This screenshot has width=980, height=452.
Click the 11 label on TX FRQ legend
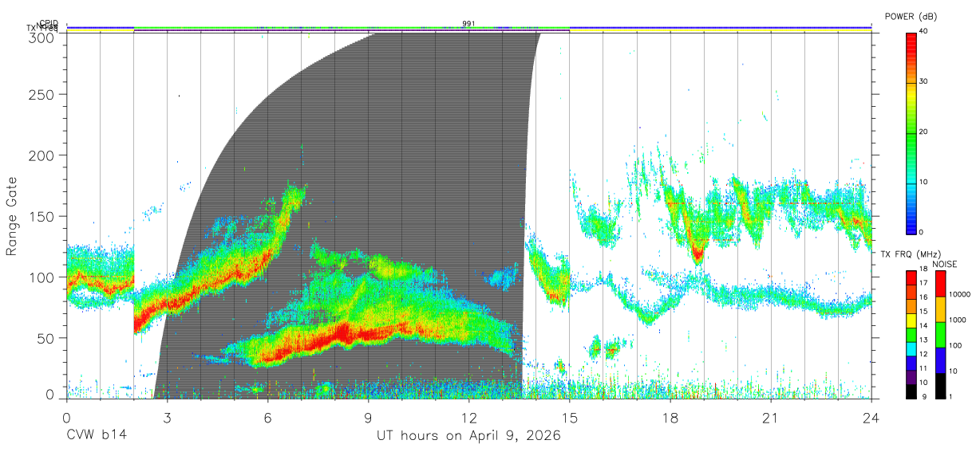[923, 368]
